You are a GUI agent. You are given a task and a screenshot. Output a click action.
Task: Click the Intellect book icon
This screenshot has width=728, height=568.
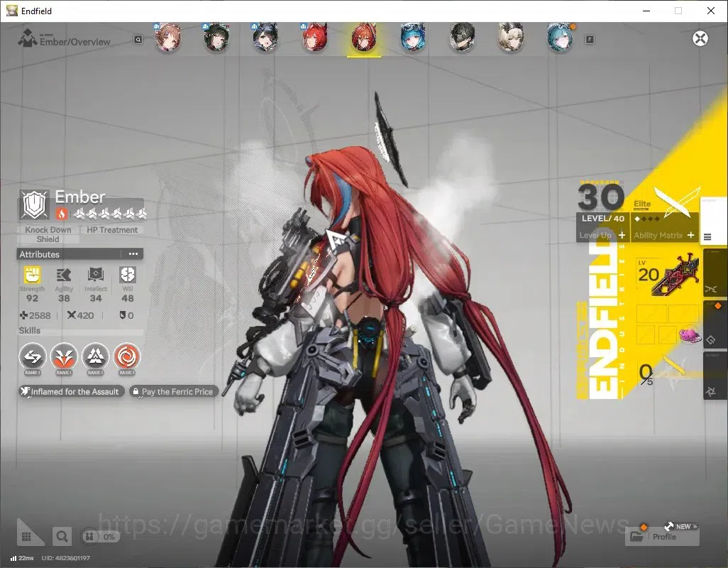coord(96,275)
